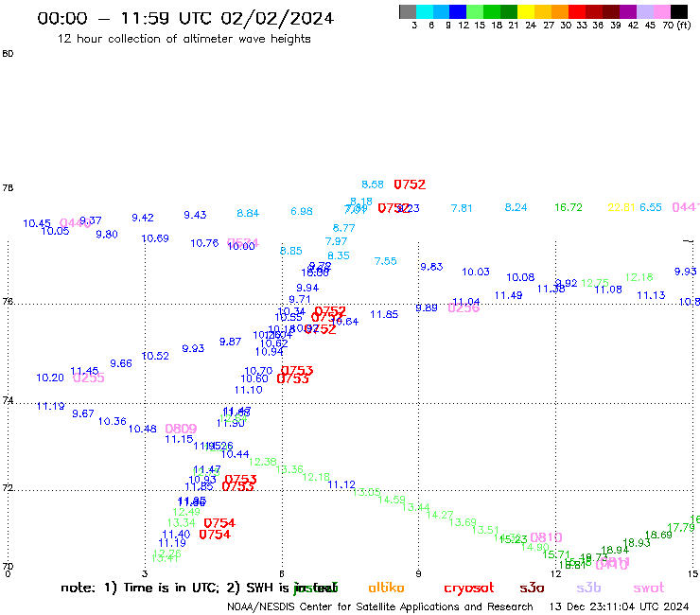
Task: Click the green wave height value '14.59'
Action: click(392, 500)
